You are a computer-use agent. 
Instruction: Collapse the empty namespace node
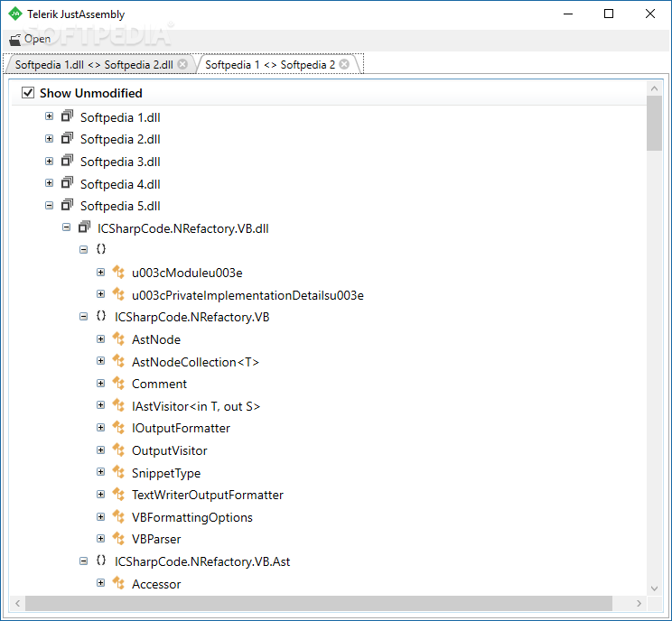(x=84, y=250)
